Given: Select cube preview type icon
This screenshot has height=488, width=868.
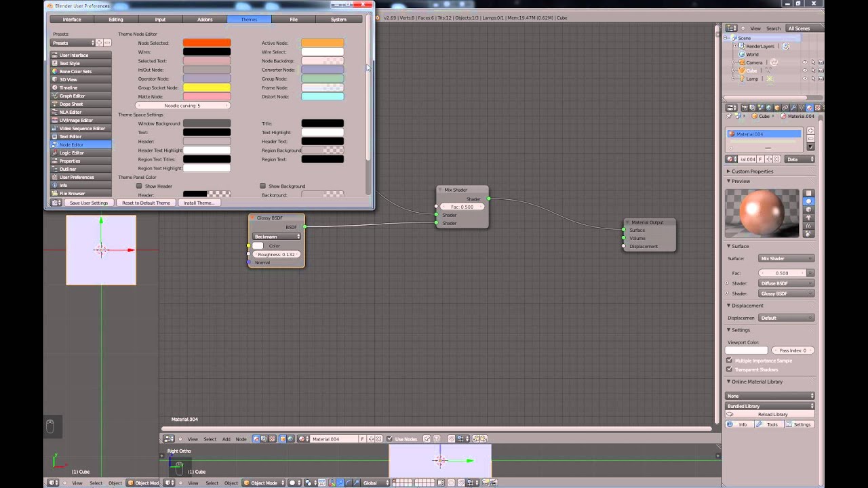Looking at the screenshot, I should (x=808, y=209).
